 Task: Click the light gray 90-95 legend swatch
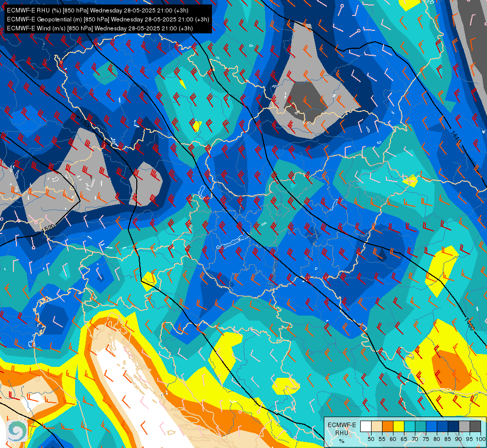(464, 426)
